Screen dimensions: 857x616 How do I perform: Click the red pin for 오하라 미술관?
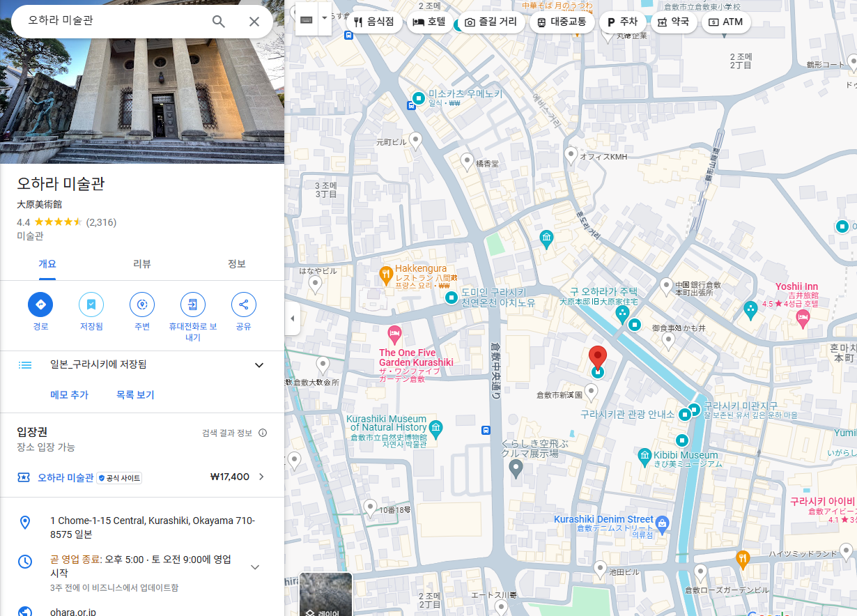pos(598,357)
